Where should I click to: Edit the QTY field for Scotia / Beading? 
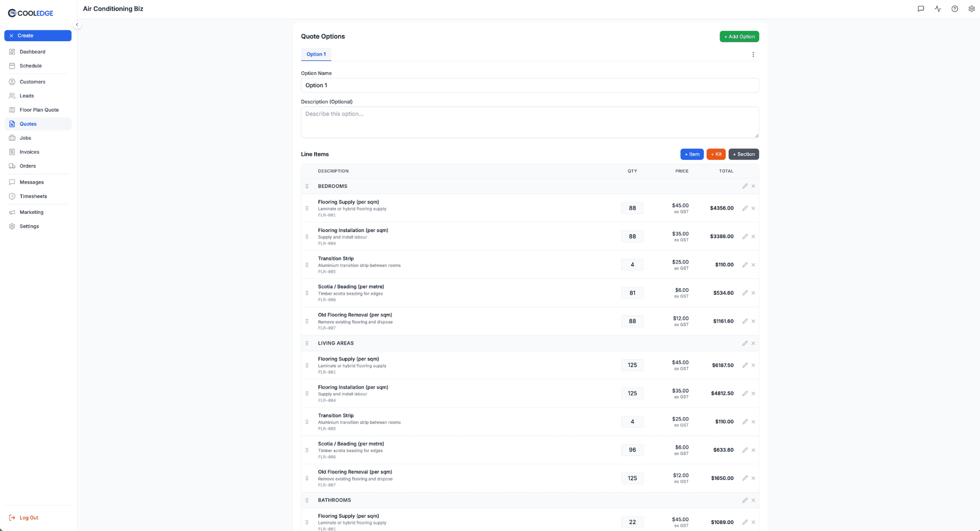(632, 292)
